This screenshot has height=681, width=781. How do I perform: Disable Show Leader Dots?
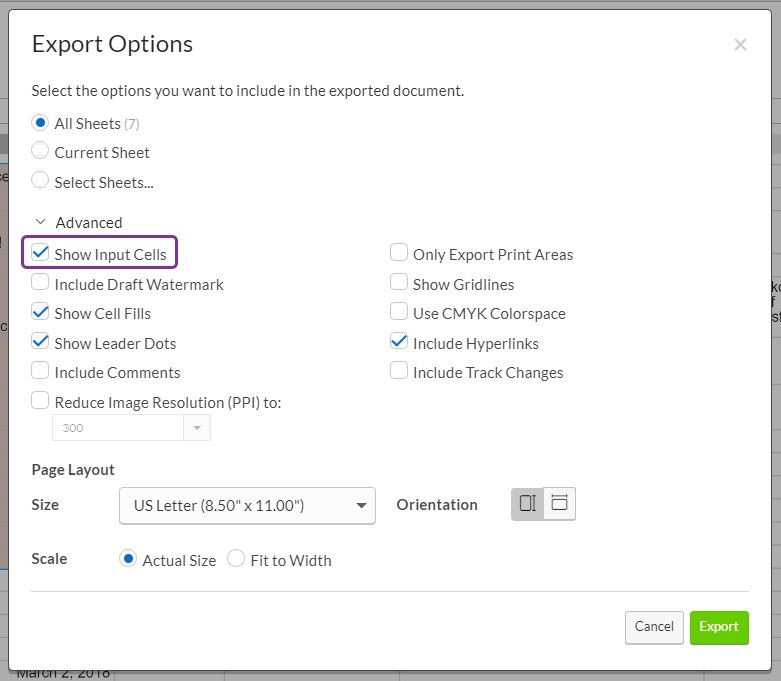coord(41,343)
